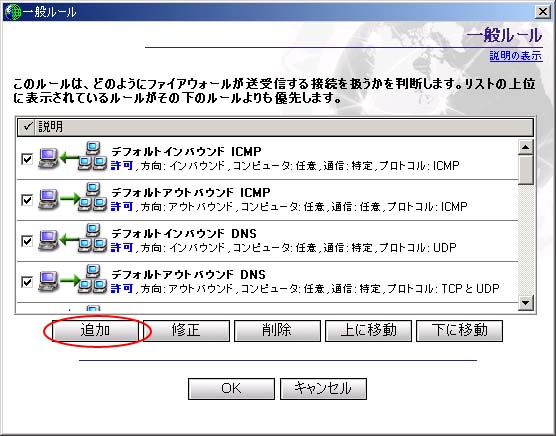This screenshot has height=436, width=556.
Task: Click the 修正 button
Action: [186, 331]
